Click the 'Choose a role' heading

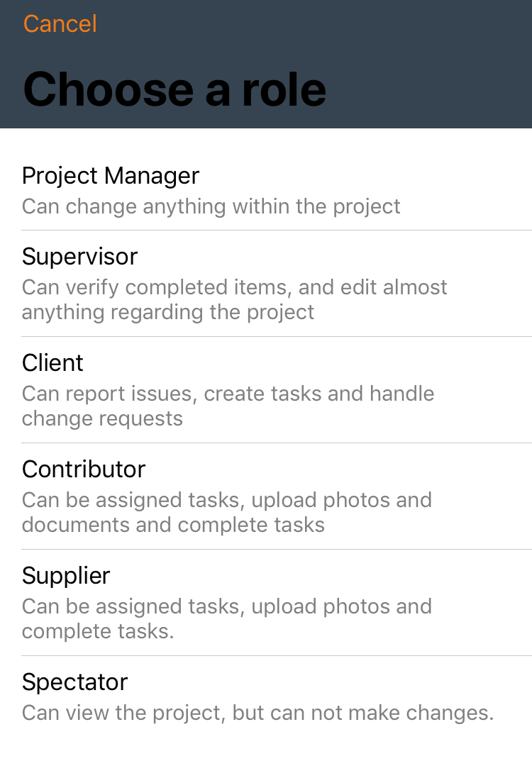coord(174,89)
